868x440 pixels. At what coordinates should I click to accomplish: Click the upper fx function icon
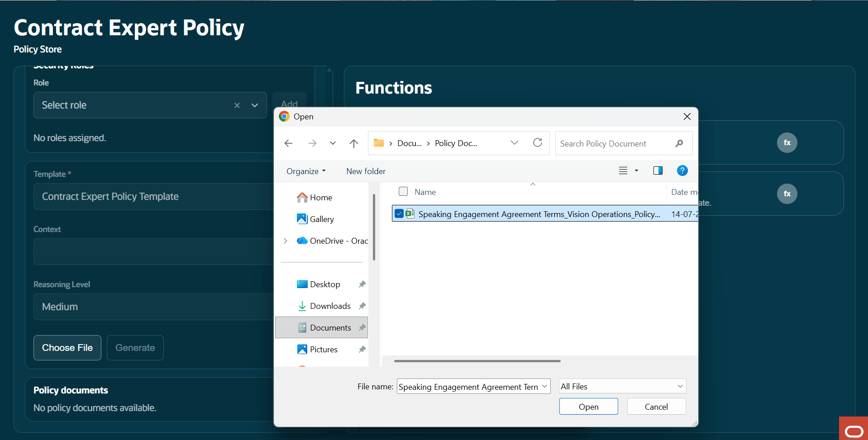coord(787,143)
